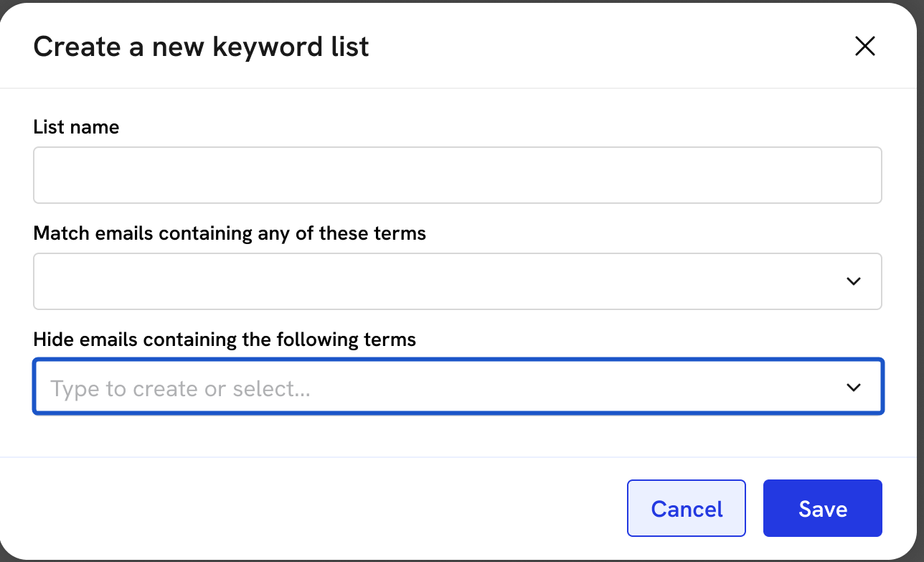Toggle the chevron in the Hide emails field

tap(853, 388)
